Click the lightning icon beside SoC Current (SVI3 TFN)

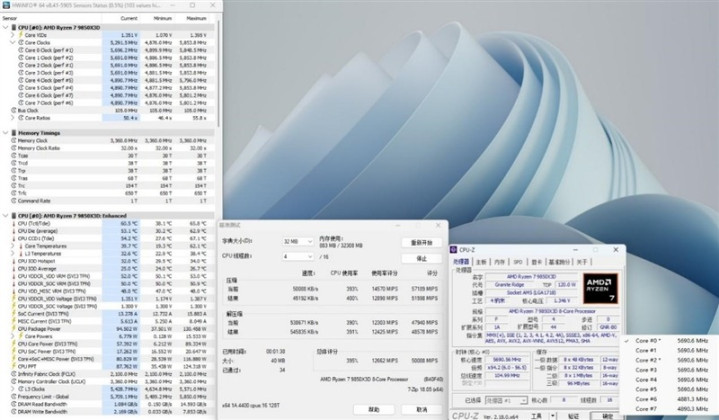pos(14,314)
